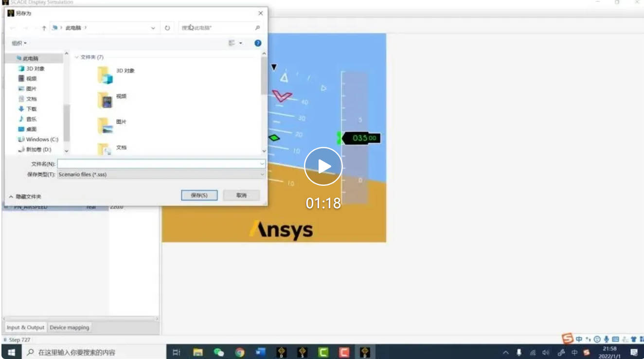Open the 组织 organize menu
Viewport: 644px width, 359px height.
coord(19,43)
